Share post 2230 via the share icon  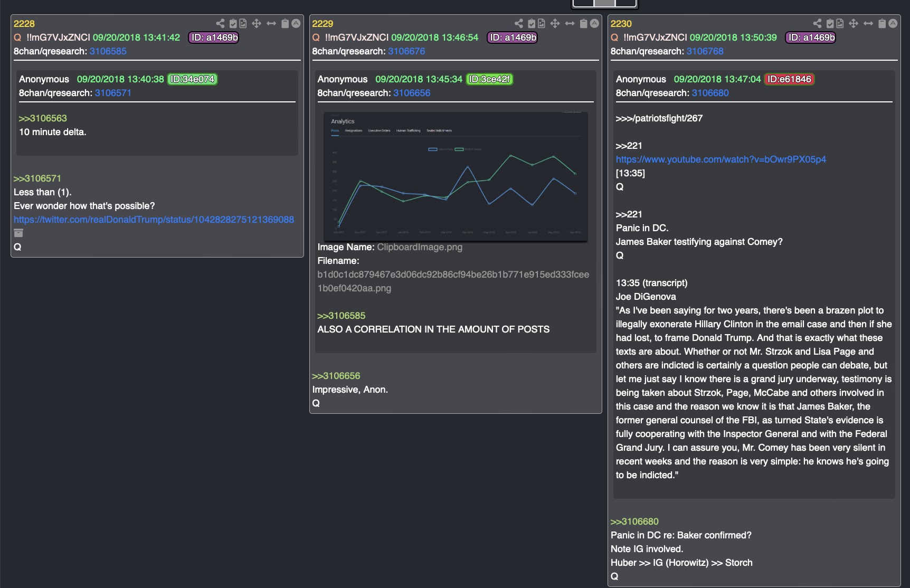pyautogui.click(x=818, y=23)
